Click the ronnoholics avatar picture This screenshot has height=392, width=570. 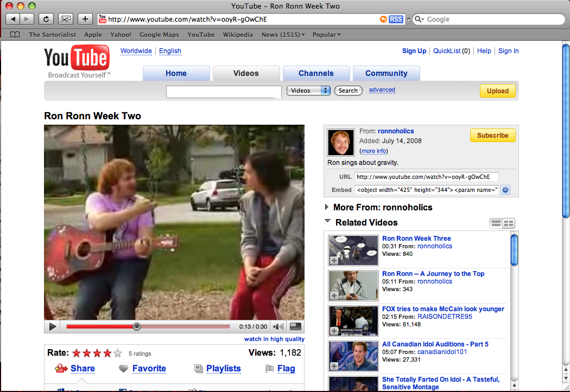click(340, 143)
